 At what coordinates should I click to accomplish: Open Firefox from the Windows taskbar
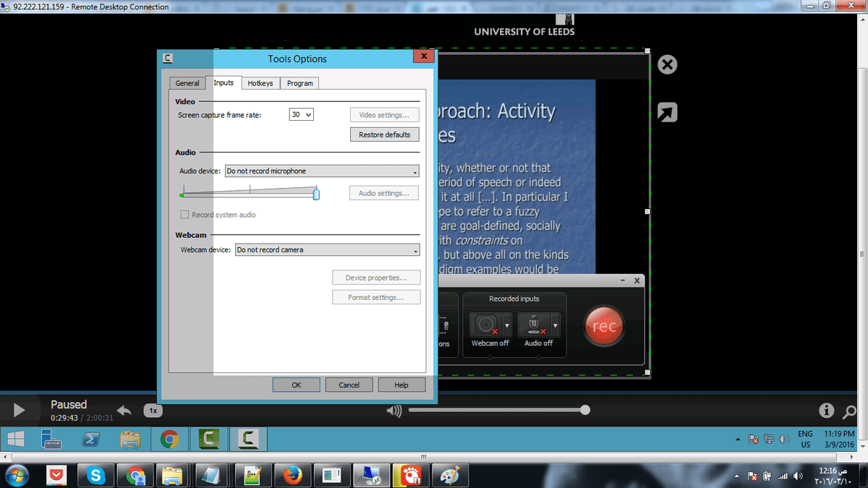pos(292,475)
